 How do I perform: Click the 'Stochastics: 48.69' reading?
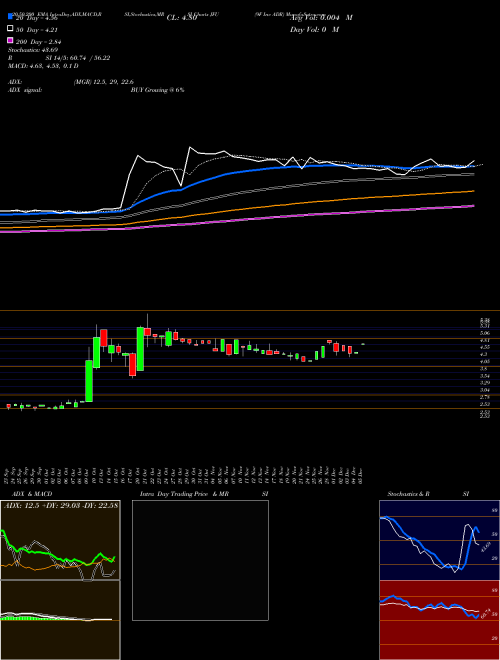click(x=33, y=50)
